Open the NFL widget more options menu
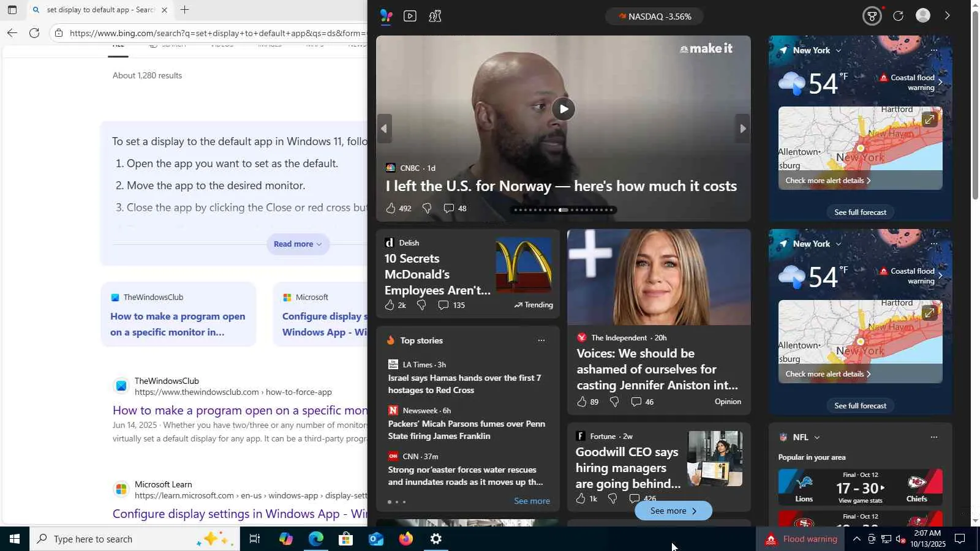 tap(933, 437)
